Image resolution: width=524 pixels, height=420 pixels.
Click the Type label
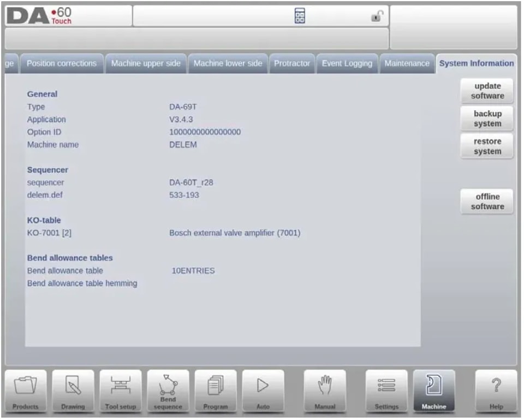36,107
